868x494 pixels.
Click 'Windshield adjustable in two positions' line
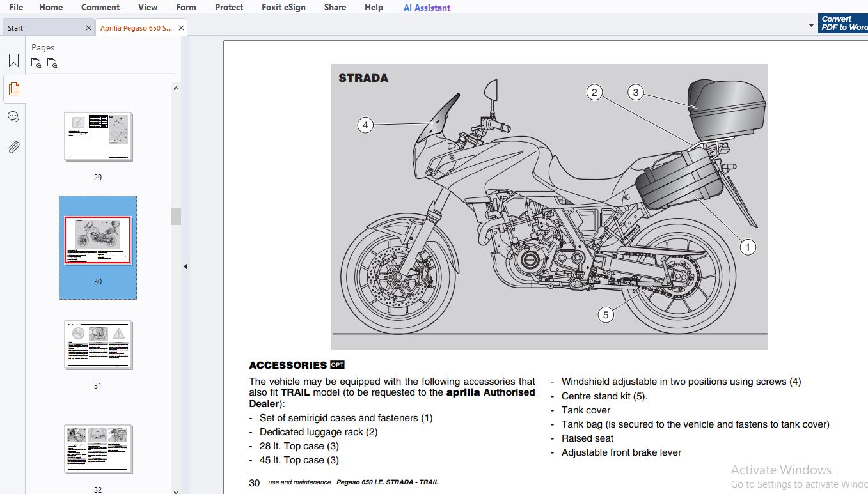pos(681,382)
